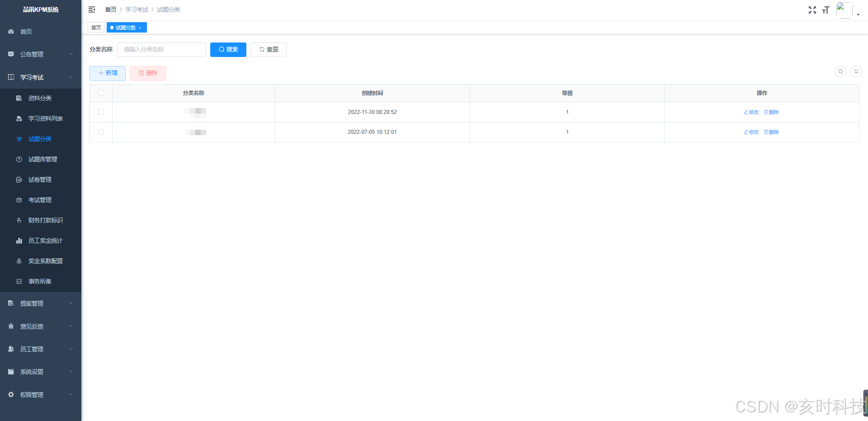
Task: Expand the 系统设置 menu chevron
Action: click(x=71, y=372)
